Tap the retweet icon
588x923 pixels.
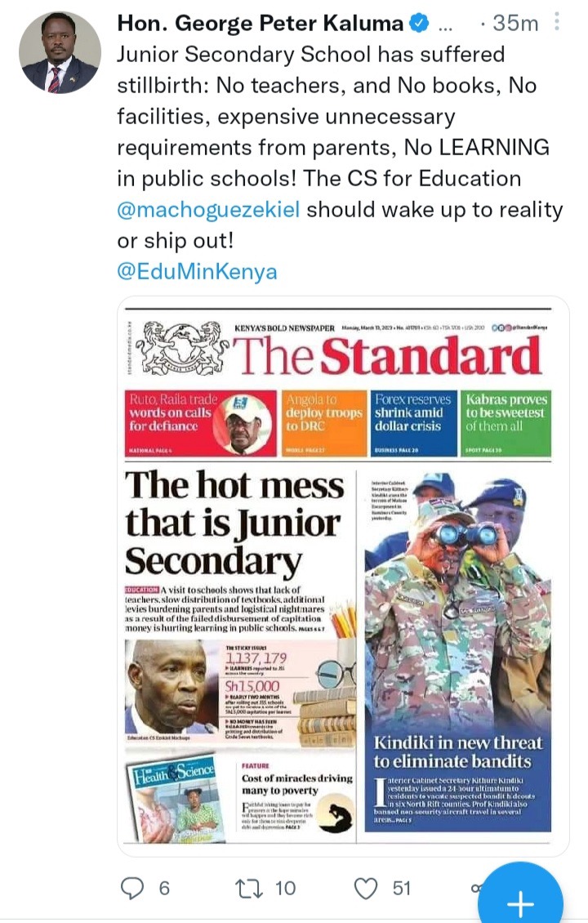(x=249, y=888)
